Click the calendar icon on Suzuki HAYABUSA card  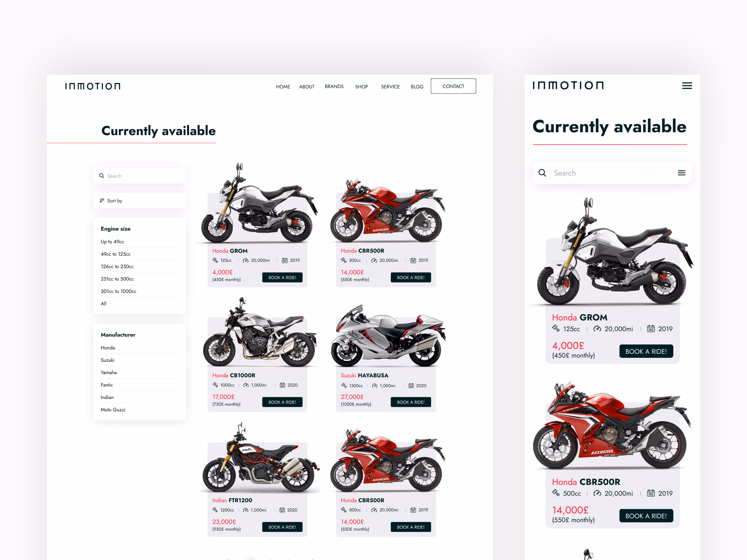[411, 385]
